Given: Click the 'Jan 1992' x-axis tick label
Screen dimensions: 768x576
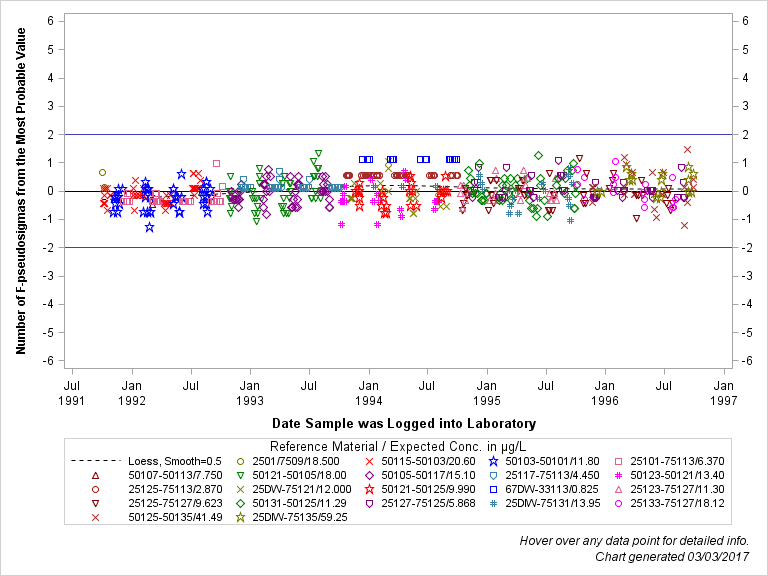Looking at the screenshot, I should 132,393.
